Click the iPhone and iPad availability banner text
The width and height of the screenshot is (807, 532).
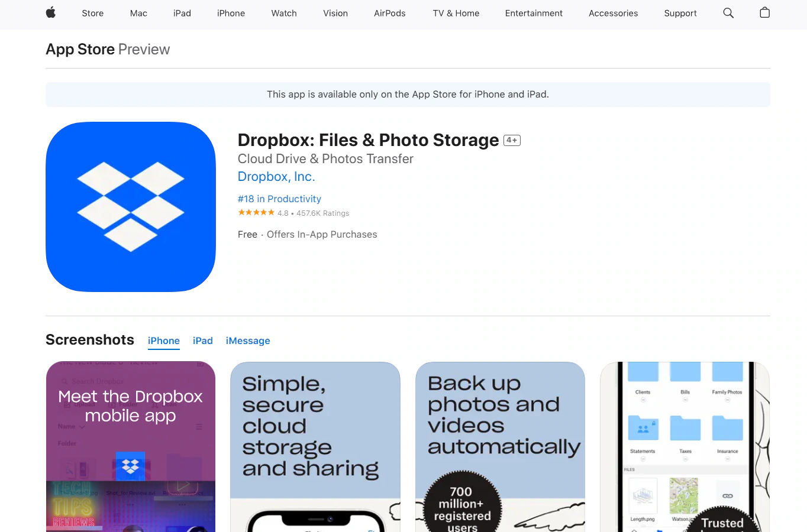408,95
